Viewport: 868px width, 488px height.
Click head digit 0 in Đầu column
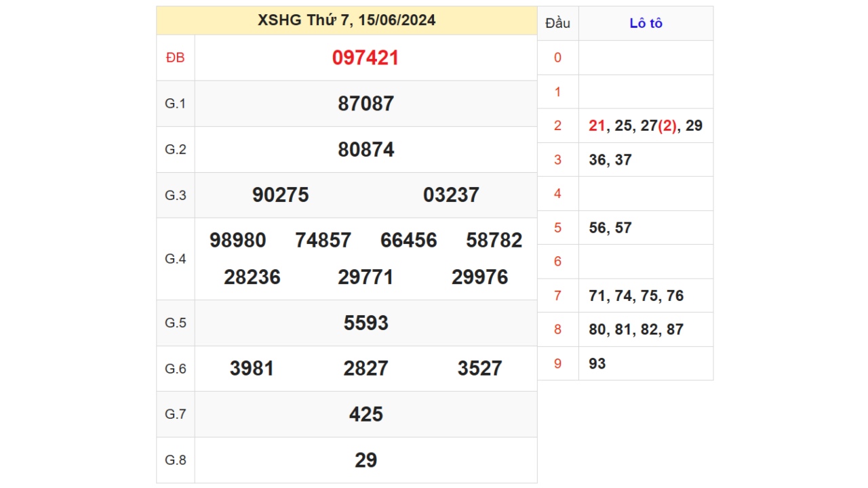(557, 58)
